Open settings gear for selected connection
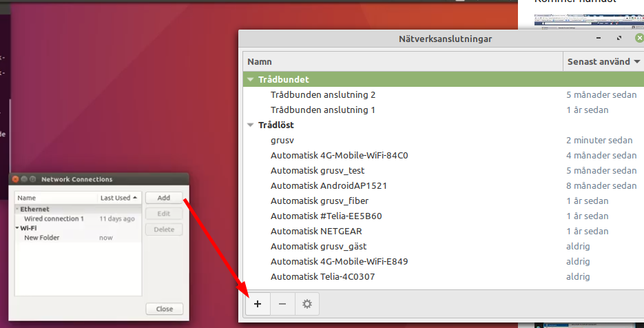644x328 pixels. click(307, 304)
